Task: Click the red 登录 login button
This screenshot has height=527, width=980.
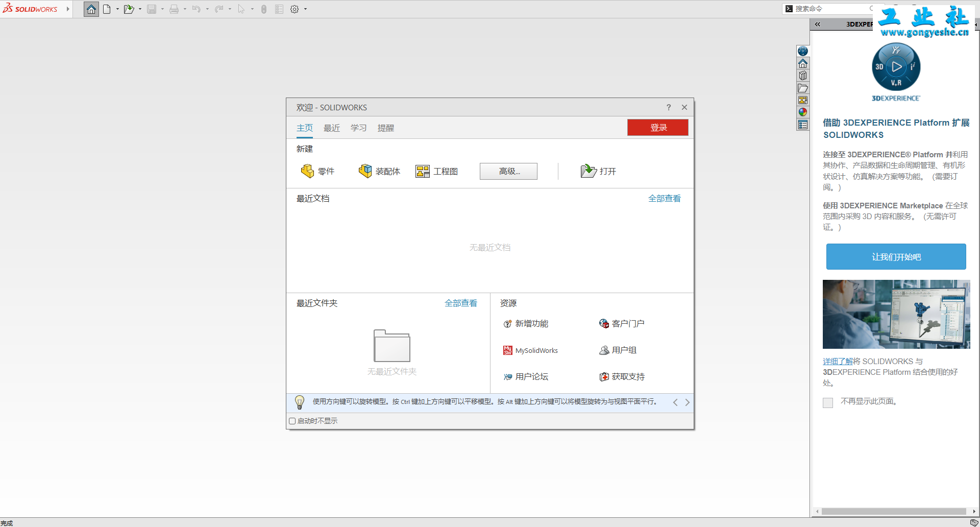Action: coord(658,128)
